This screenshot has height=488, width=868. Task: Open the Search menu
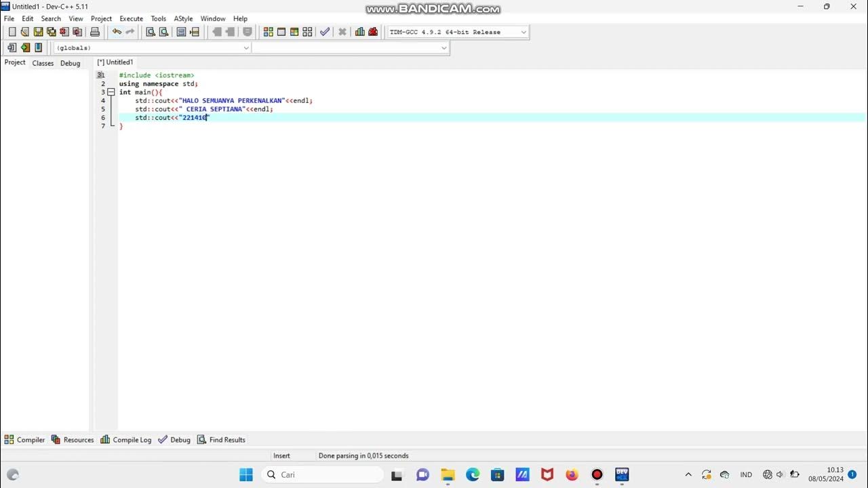(51, 18)
